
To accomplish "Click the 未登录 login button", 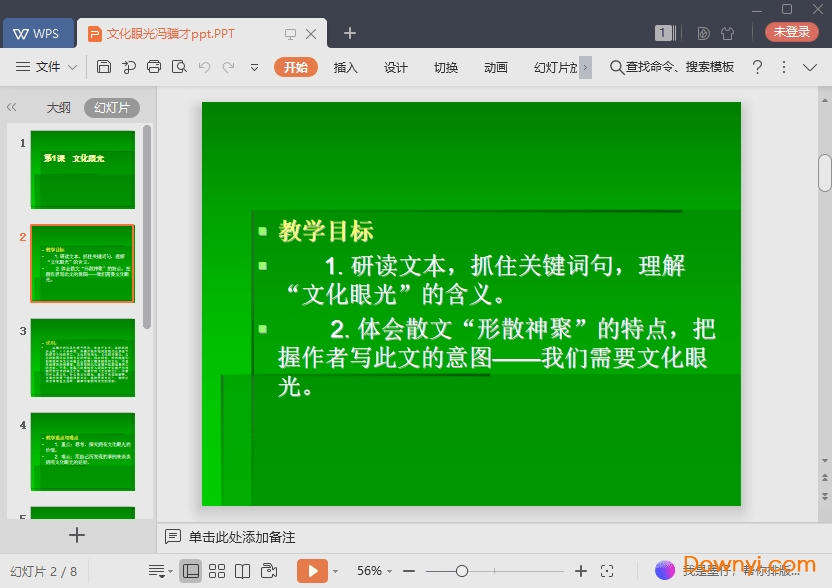I will click(791, 32).
